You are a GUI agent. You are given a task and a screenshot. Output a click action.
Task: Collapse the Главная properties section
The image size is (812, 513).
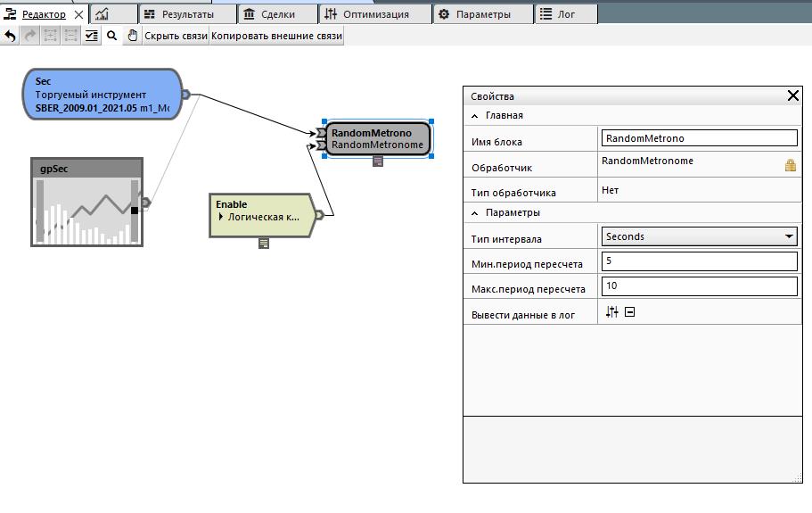click(x=474, y=115)
